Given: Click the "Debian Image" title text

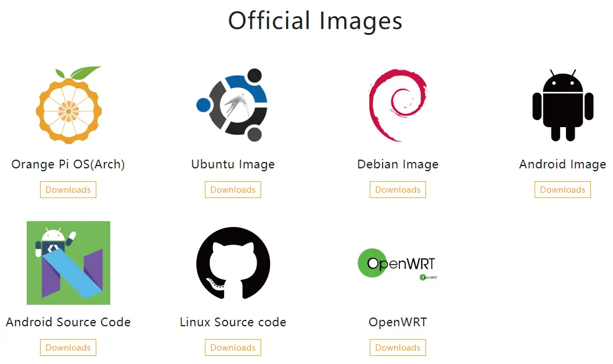Looking at the screenshot, I should click(x=398, y=164).
